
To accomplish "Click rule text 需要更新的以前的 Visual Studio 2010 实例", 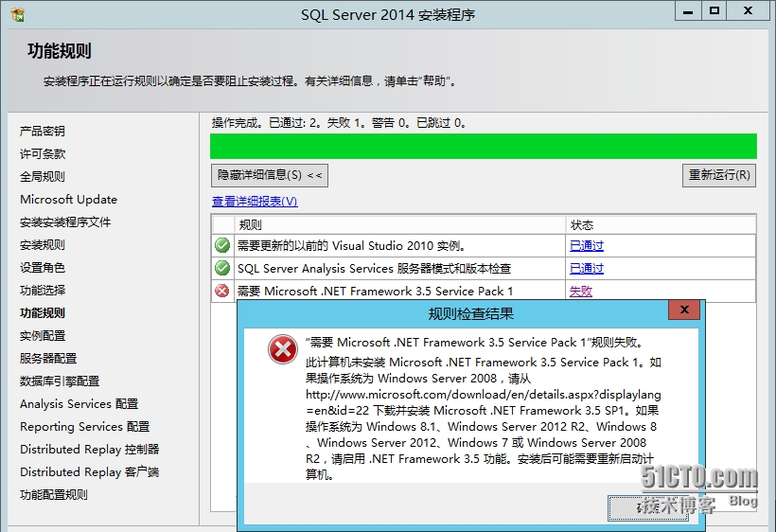I will 352,245.
